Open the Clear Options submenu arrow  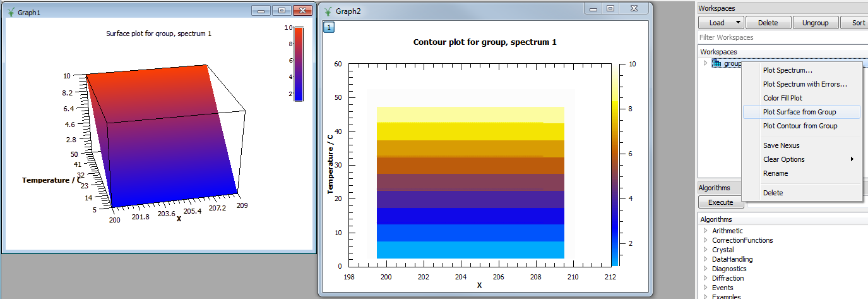click(x=852, y=159)
